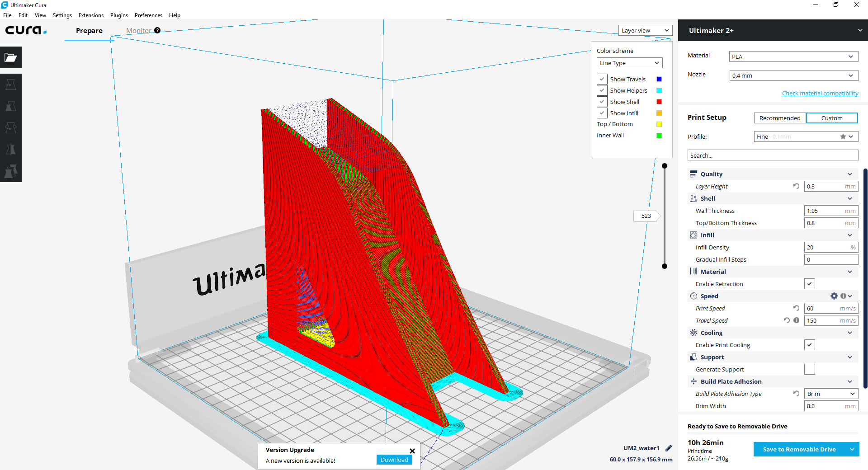
Task: Open the File menu
Action: click(7, 15)
